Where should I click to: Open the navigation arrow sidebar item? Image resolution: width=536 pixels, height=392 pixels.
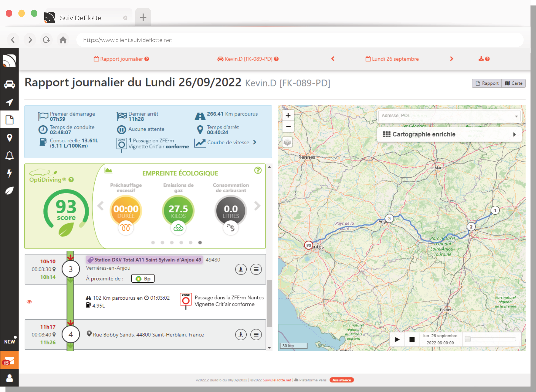[9, 102]
